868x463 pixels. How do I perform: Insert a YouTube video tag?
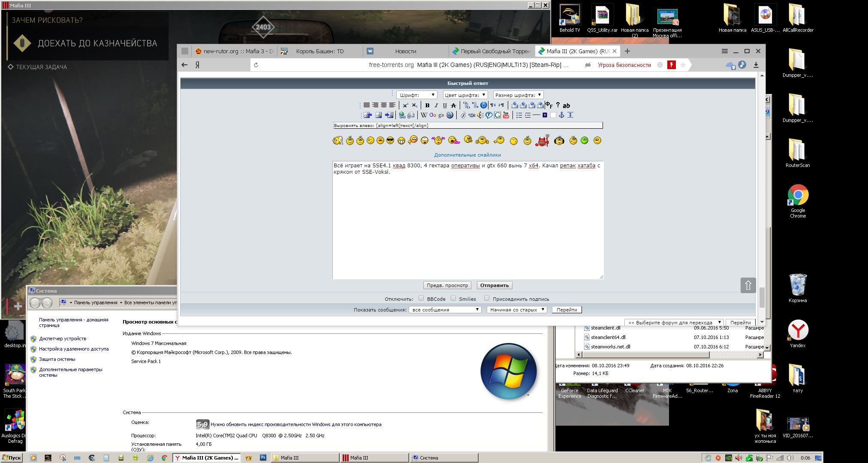click(x=506, y=115)
